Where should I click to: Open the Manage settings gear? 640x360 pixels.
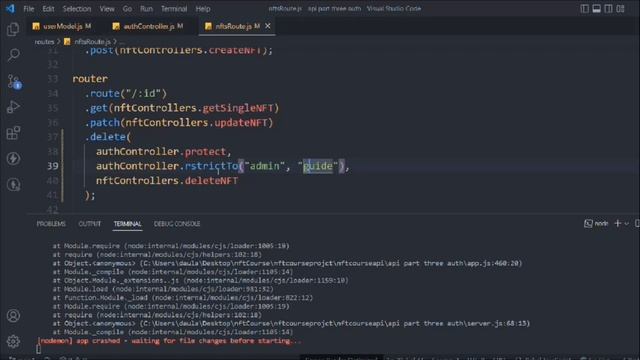[13, 341]
